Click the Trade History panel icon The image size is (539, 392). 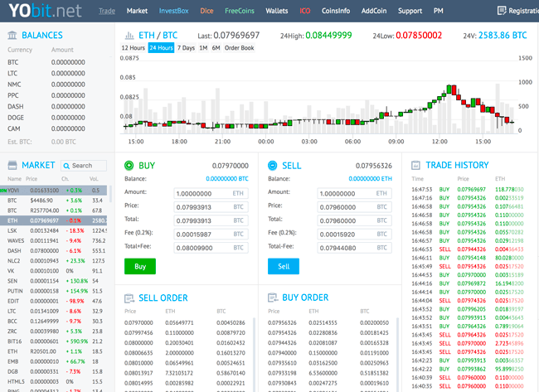click(x=415, y=165)
